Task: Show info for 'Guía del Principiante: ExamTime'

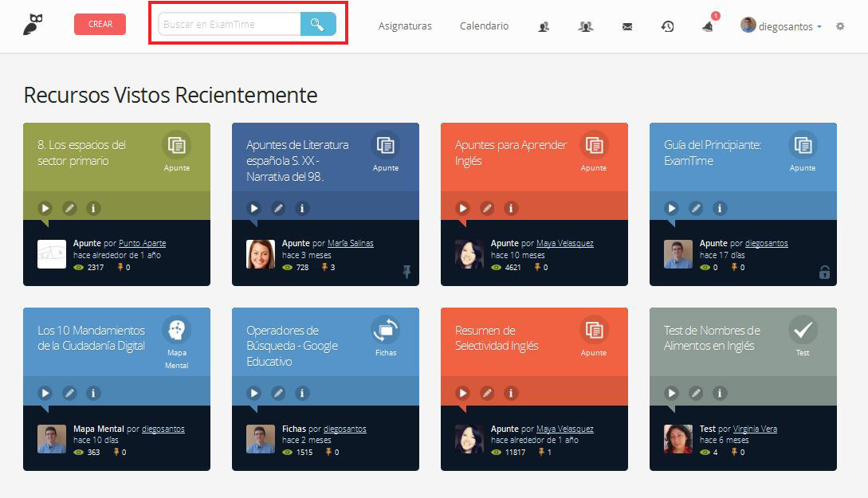Action: pos(720,208)
